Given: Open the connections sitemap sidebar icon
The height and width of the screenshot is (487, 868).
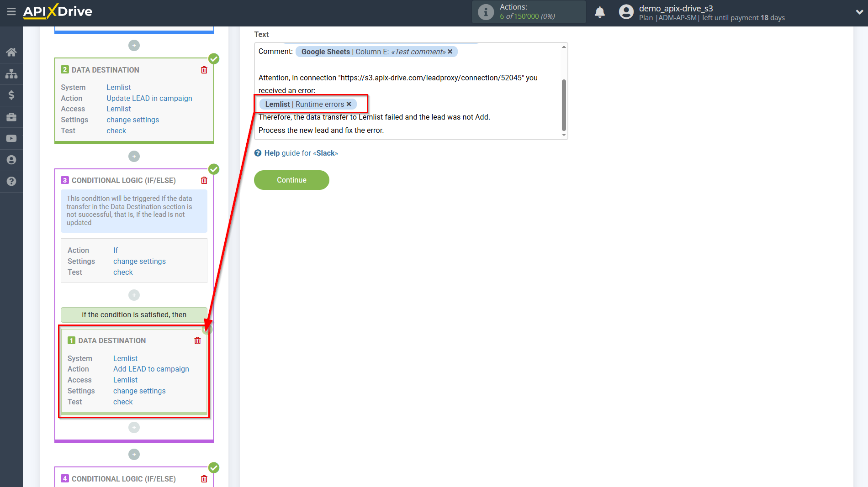Looking at the screenshot, I should pyautogui.click(x=11, y=73).
